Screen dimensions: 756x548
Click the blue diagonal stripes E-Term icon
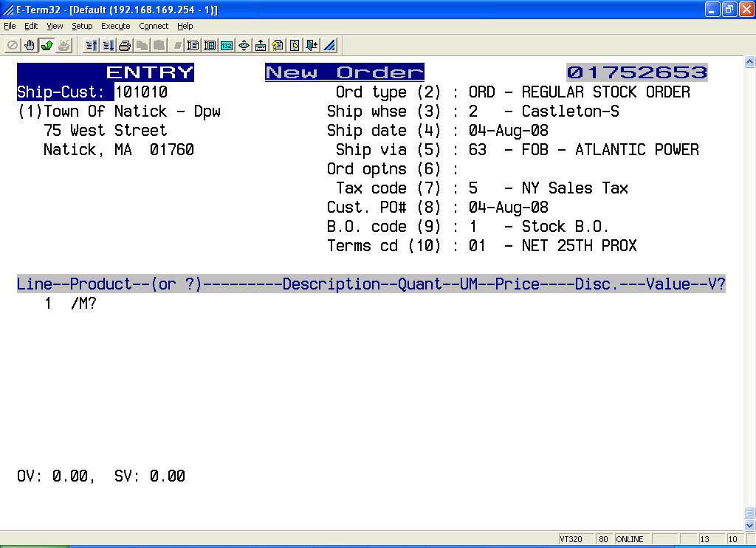[329, 46]
